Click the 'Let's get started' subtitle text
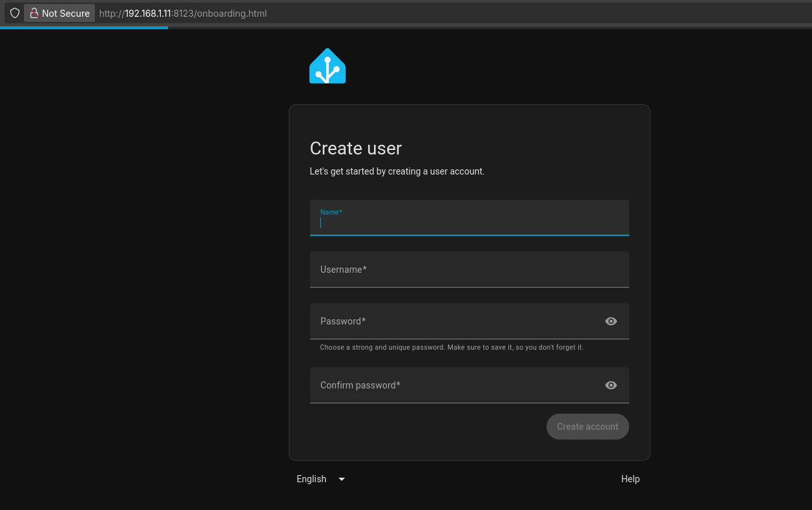Viewport: 812px width, 510px height. (397, 171)
